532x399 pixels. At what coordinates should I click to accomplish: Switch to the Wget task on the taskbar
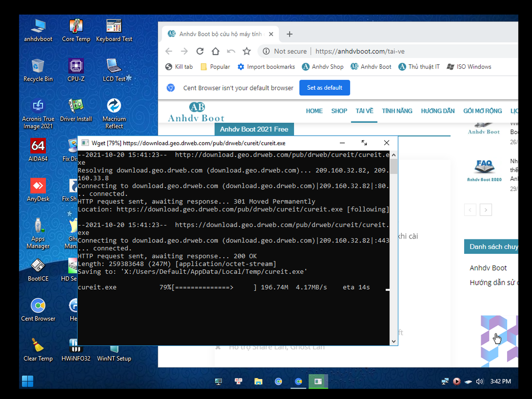[x=318, y=382]
